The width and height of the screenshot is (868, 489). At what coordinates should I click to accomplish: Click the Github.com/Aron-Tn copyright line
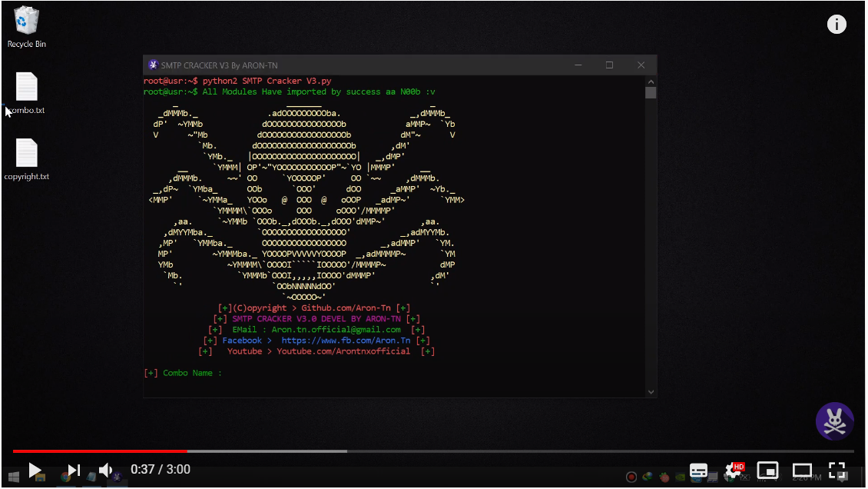(x=314, y=308)
